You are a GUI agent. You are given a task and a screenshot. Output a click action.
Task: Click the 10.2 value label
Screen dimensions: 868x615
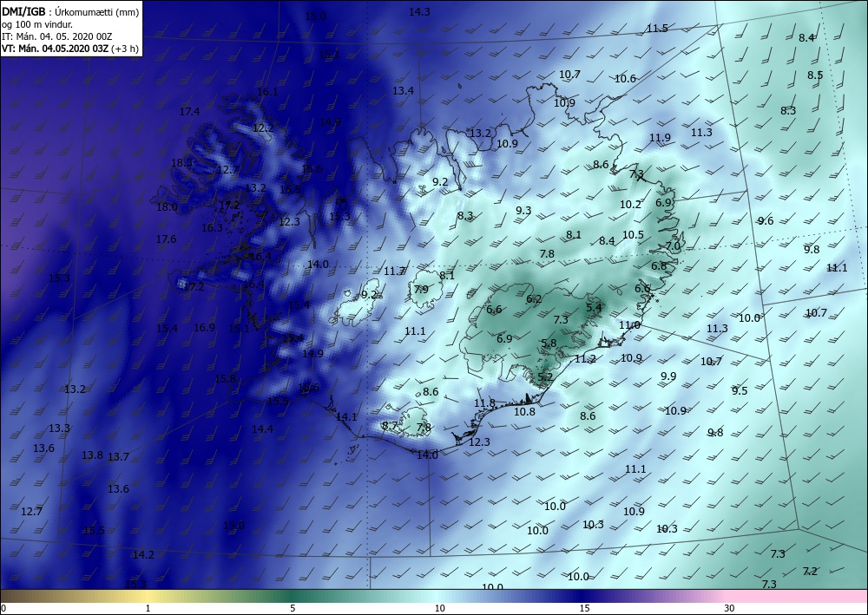point(630,204)
